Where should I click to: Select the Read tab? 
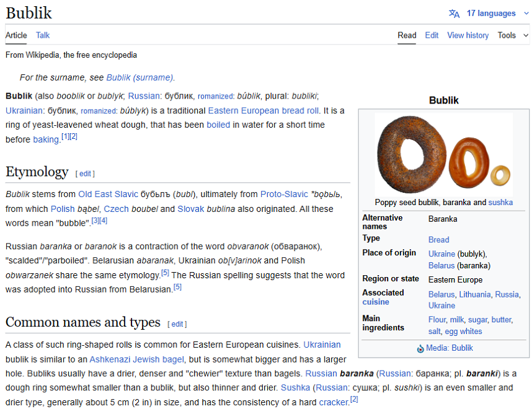click(x=407, y=35)
